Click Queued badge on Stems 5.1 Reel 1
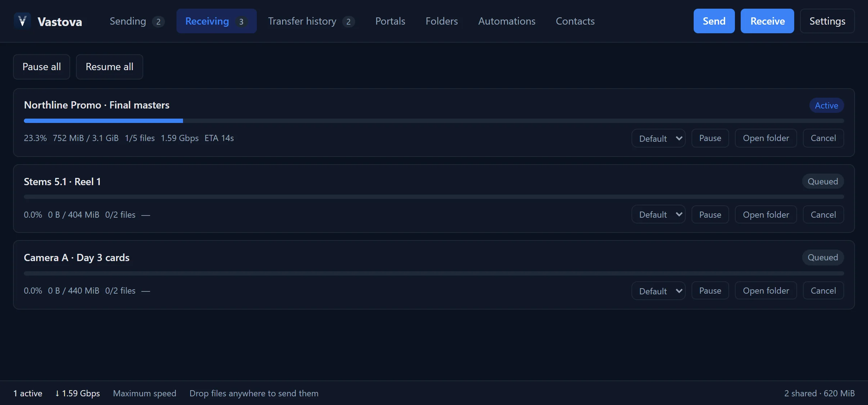The image size is (868, 405). point(823,182)
